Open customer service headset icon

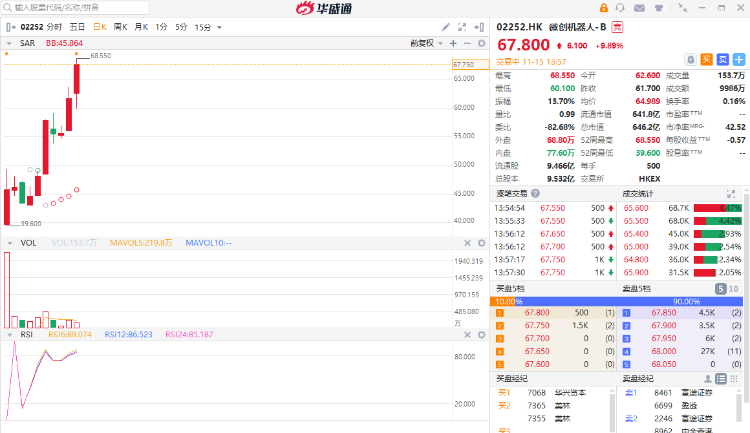click(621, 7)
